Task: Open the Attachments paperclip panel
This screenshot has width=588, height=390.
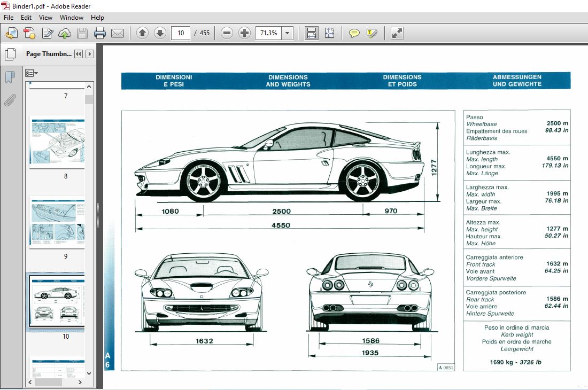Action: [x=10, y=100]
